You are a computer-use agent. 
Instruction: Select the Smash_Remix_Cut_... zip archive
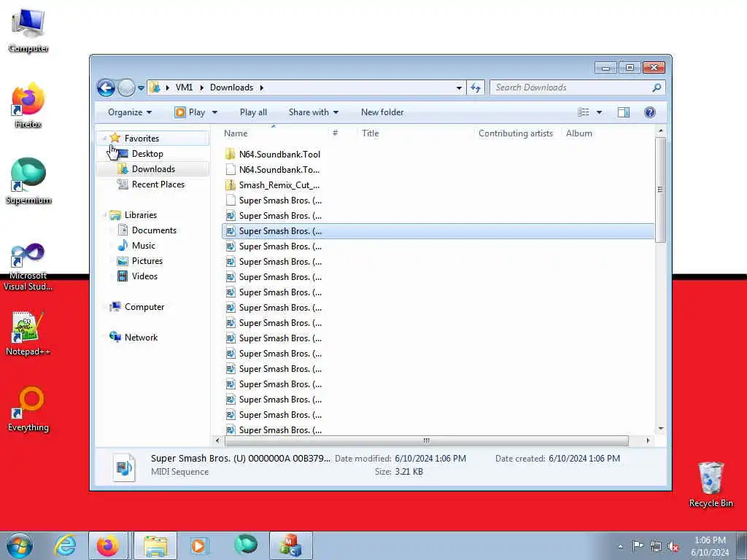(x=279, y=185)
